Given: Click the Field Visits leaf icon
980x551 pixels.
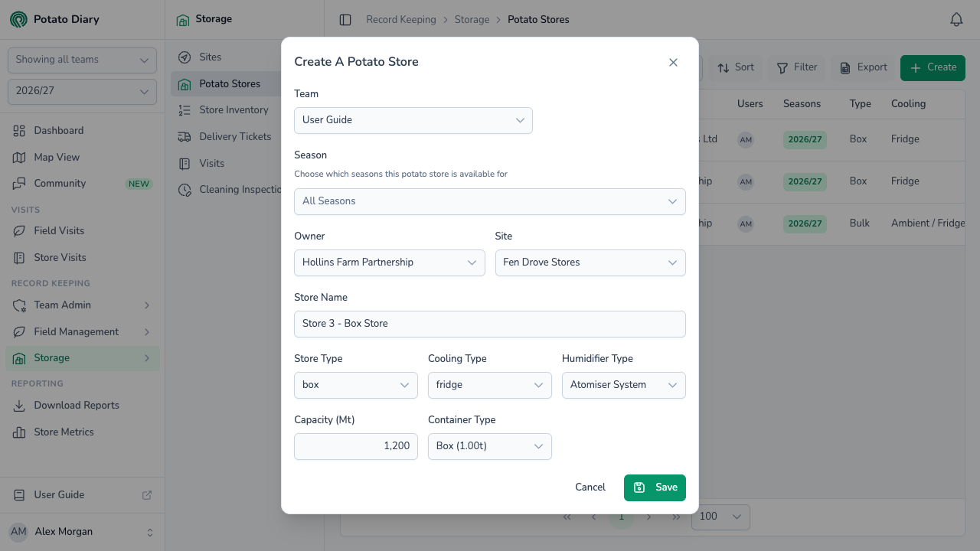Looking at the screenshot, I should (19, 231).
